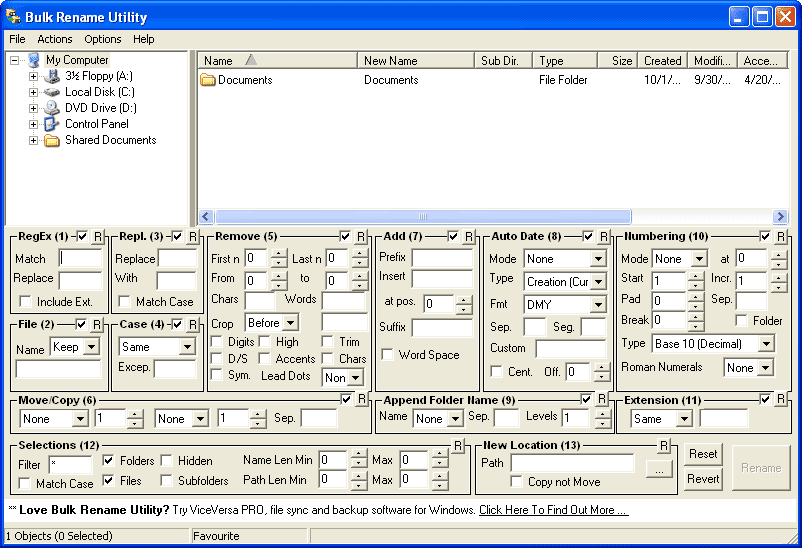The width and height of the screenshot is (802, 548).
Task: Open the Numbering Type Base 10 dropdown
Action: (766, 344)
